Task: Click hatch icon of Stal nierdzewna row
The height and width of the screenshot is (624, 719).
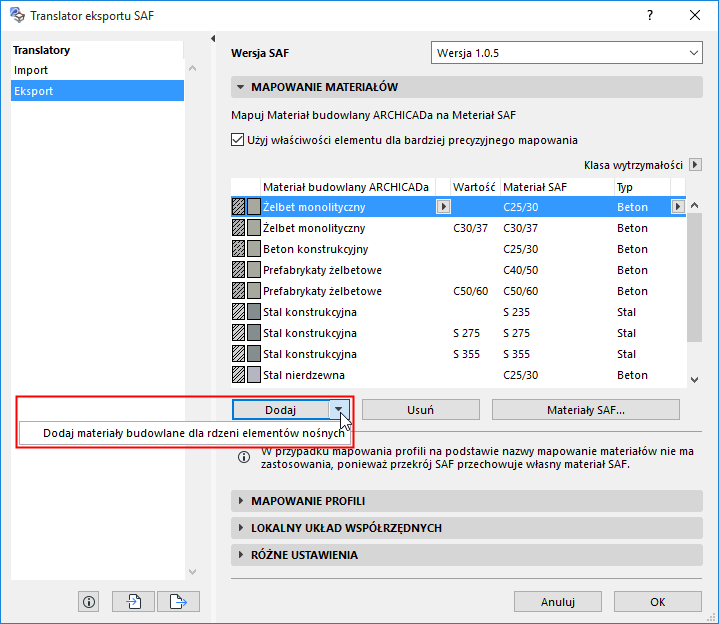Action: pyautogui.click(x=238, y=375)
